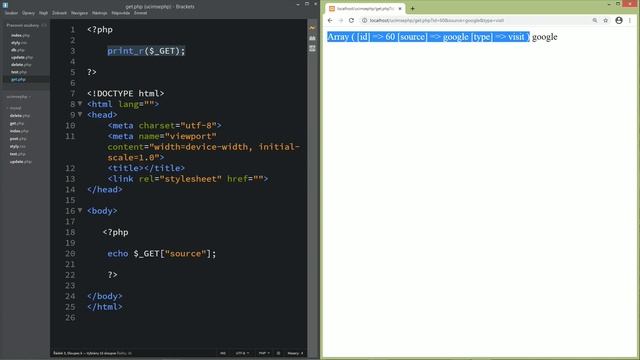Click third icon in Brackets right toolbar
The height and width of the screenshot is (360, 640).
pos(312,49)
